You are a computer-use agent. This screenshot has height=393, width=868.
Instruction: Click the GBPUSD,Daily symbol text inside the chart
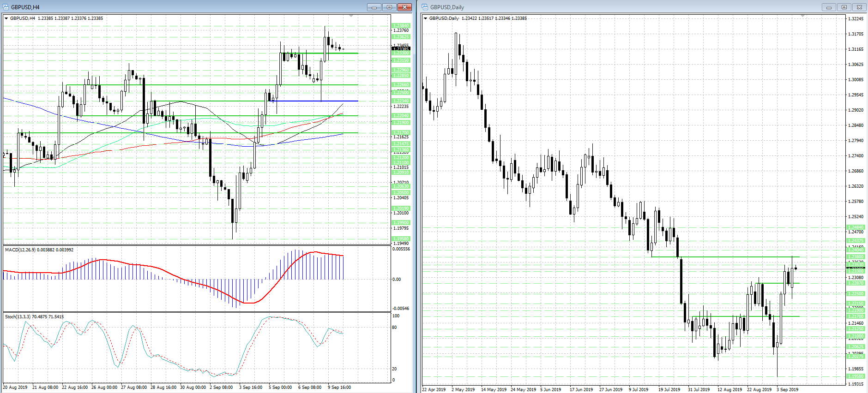[444, 18]
